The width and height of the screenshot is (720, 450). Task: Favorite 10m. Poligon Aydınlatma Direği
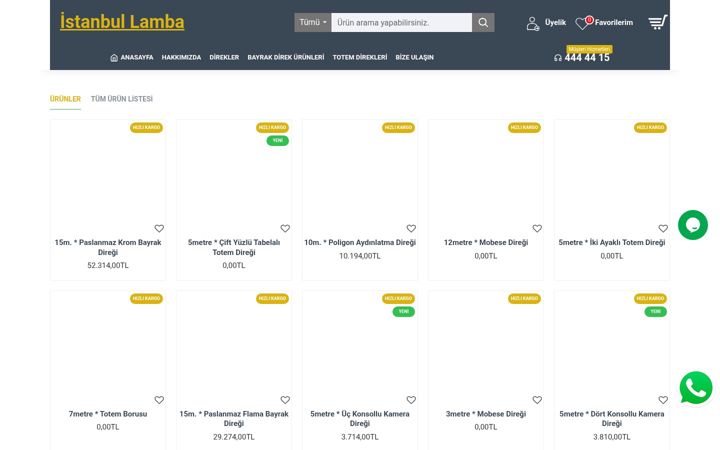411,228
